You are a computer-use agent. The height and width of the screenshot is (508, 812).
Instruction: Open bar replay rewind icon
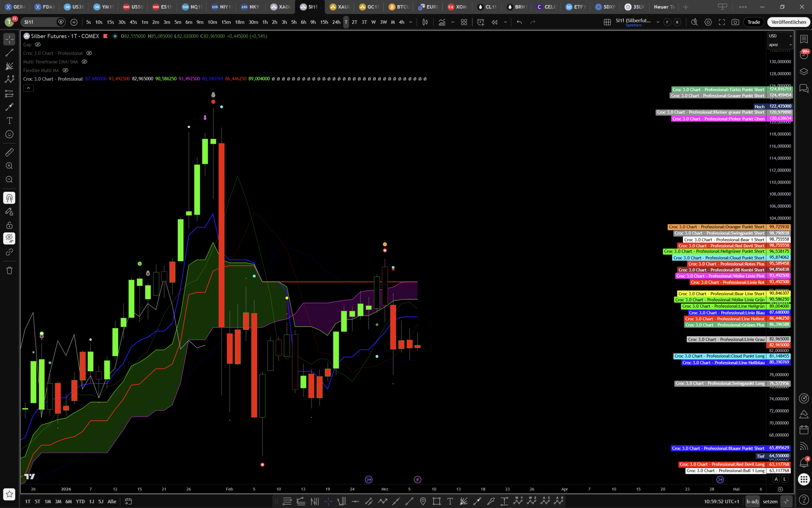pos(494,22)
